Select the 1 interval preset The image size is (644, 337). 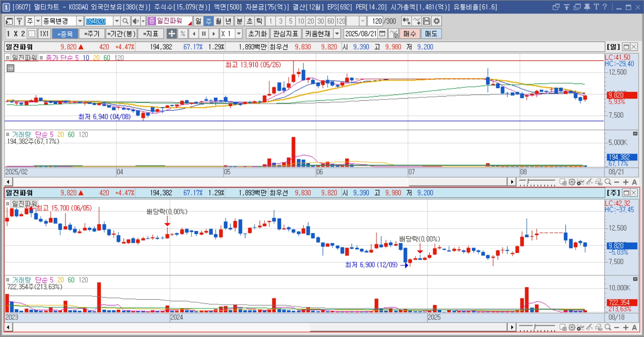(271, 21)
